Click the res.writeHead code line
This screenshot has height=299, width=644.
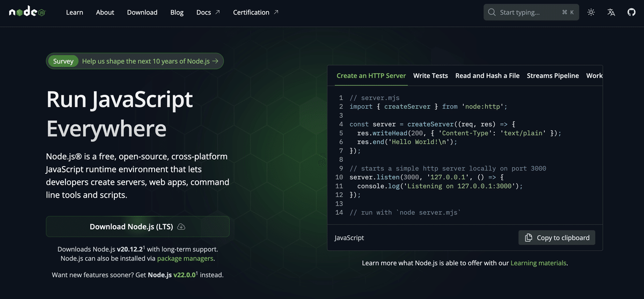pos(459,133)
